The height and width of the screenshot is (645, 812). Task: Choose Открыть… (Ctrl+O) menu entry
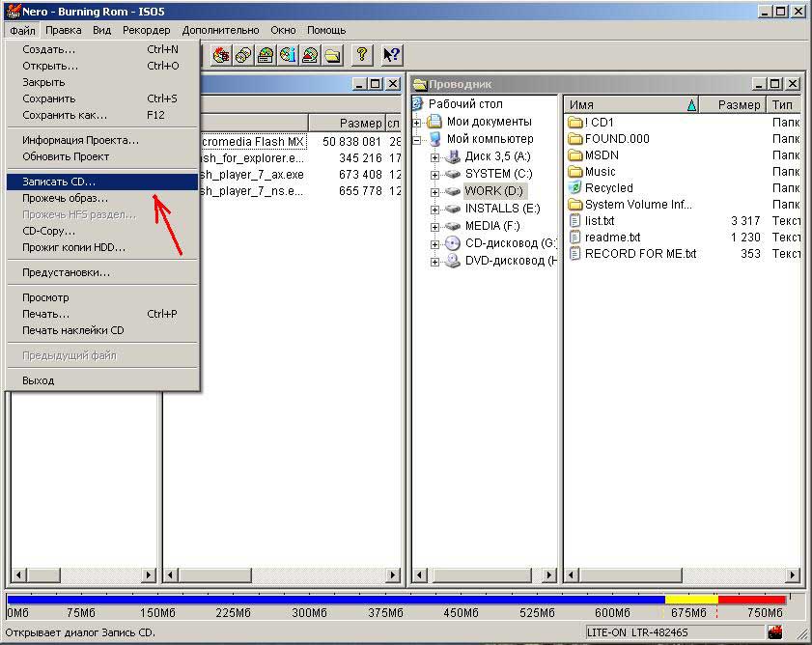point(102,66)
